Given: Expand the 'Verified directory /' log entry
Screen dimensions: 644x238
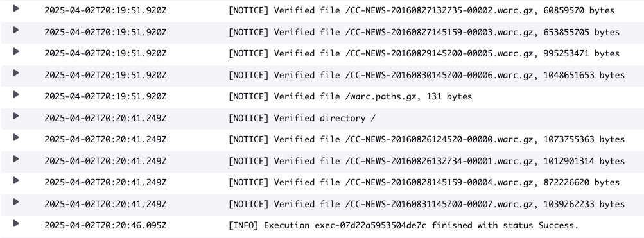Looking at the screenshot, I should (x=16, y=115).
